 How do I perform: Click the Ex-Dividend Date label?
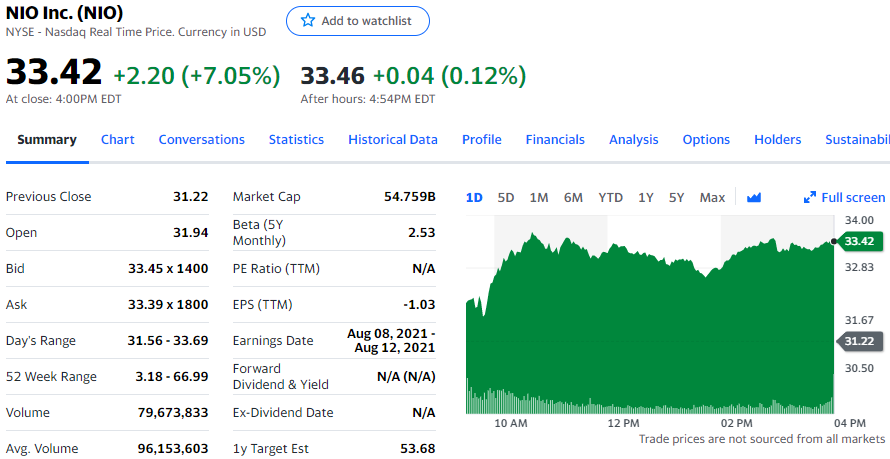tap(283, 412)
